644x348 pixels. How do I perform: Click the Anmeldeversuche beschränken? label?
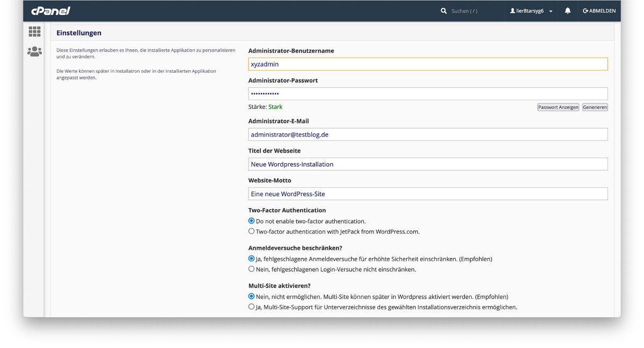295,248
